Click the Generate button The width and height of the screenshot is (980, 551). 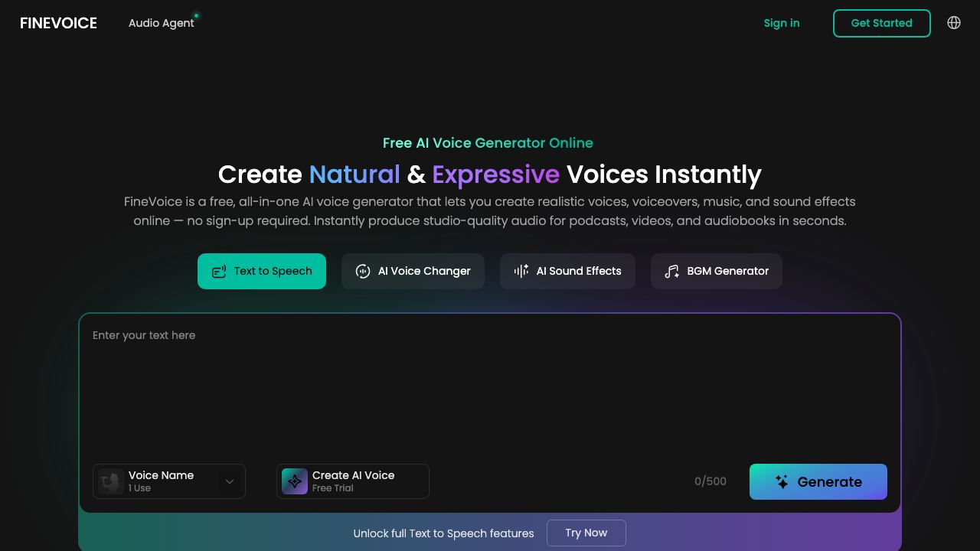[818, 481]
